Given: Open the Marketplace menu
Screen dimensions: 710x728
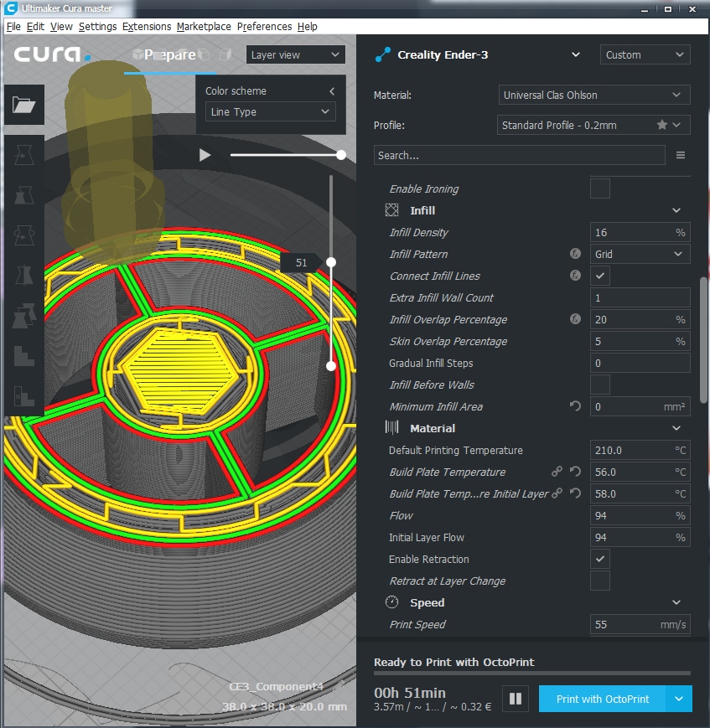Looking at the screenshot, I should coord(204,27).
